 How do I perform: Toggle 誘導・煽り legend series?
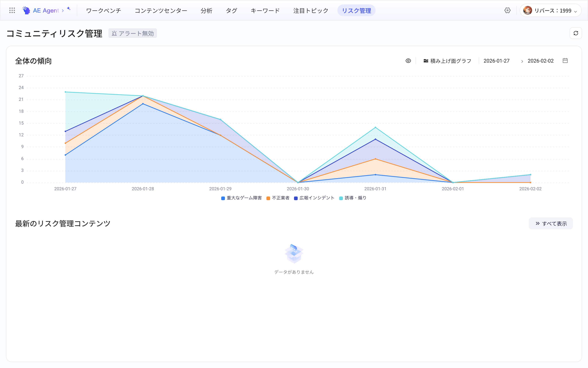(353, 198)
